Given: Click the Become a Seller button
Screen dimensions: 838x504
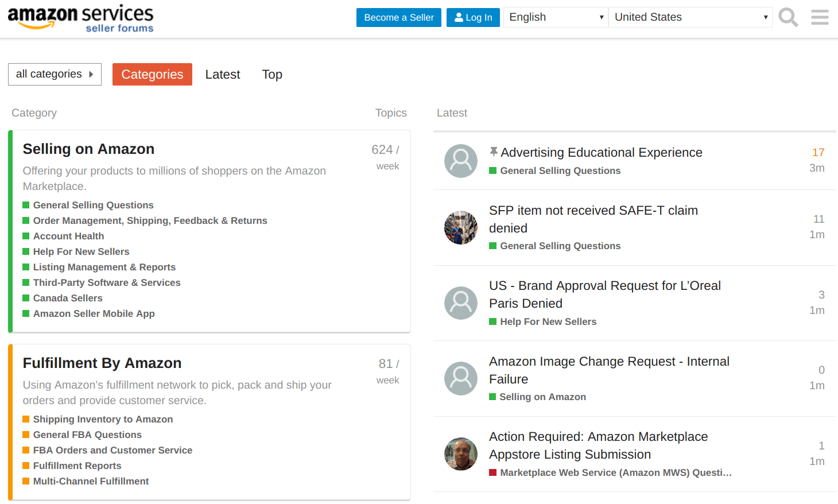Looking at the screenshot, I should point(399,17).
